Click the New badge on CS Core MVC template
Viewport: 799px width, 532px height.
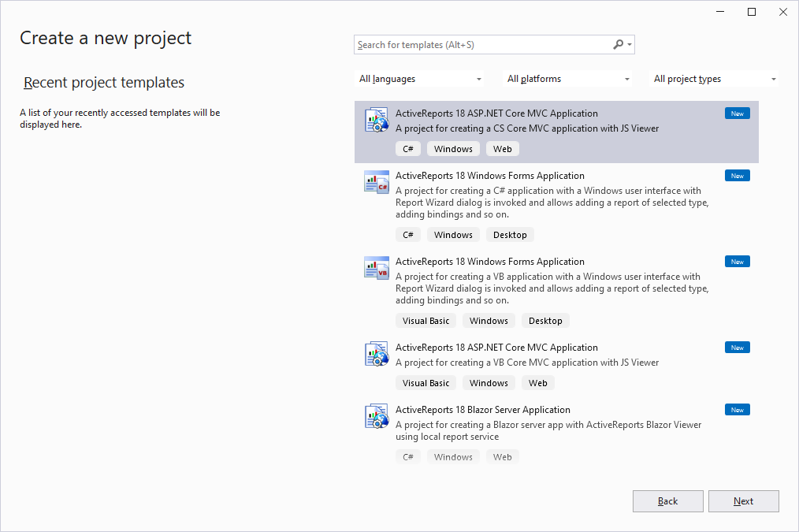tap(738, 113)
